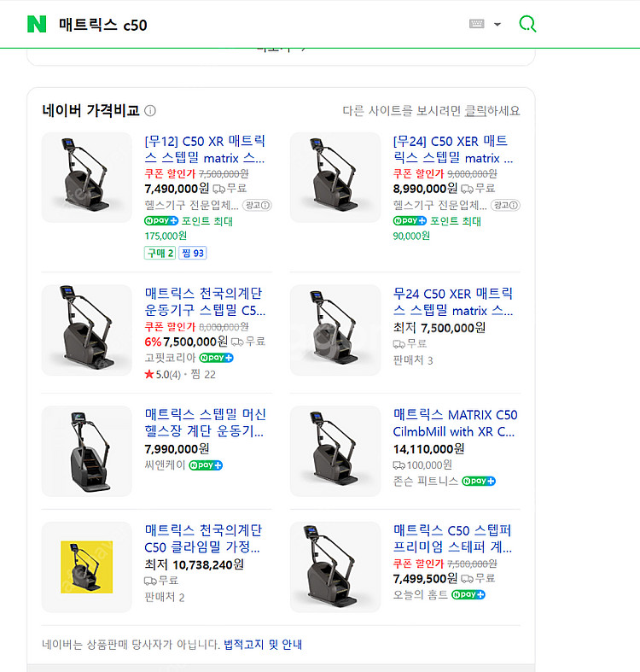Click the green search magnifier icon
Viewport: 640px width, 672px height.
coord(527,24)
